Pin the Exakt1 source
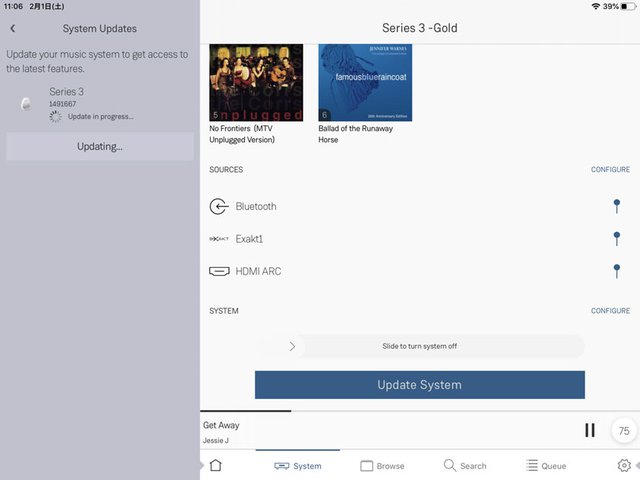Image resolution: width=640 pixels, height=480 pixels. coord(617,238)
